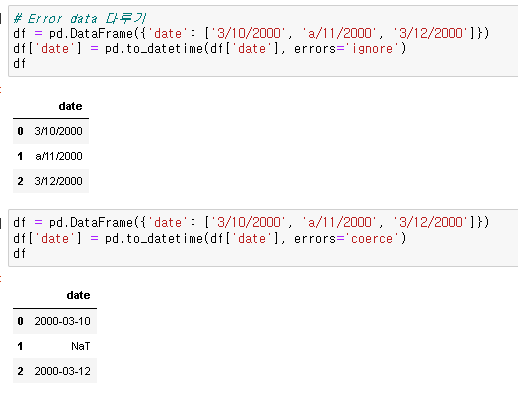
Task: Click index 1 in the first output table
Action: coord(20,156)
